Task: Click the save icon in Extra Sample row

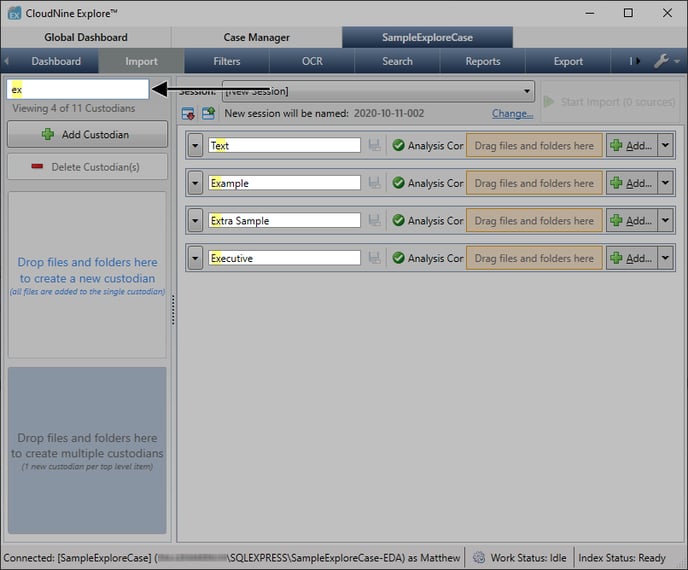Action: [x=374, y=220]
